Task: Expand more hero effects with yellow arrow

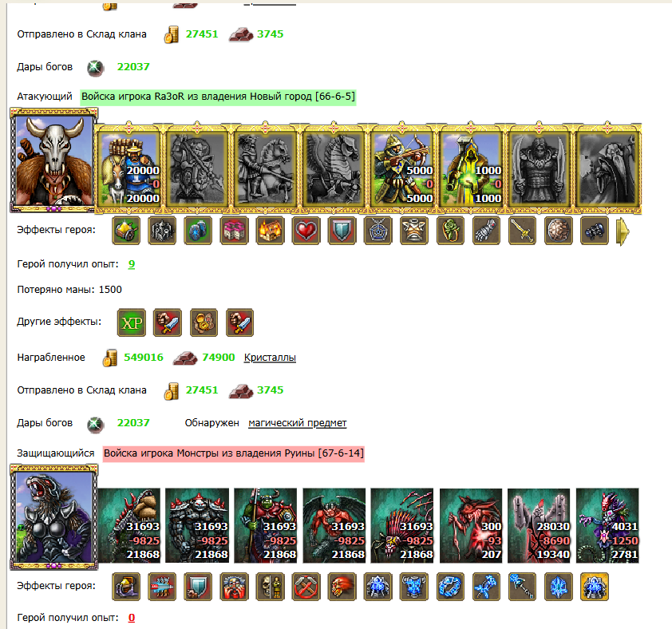Action: (623, 231)
